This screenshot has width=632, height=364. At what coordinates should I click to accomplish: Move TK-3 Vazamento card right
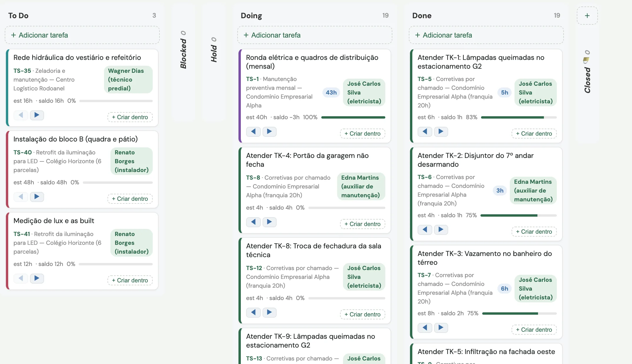pyautogui.click(x=441, y=328)
